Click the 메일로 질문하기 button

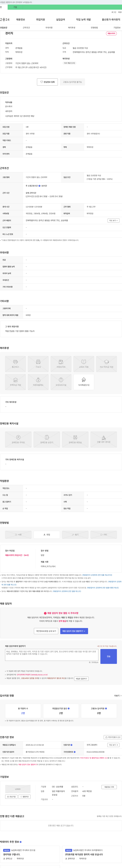pos(81,679)
